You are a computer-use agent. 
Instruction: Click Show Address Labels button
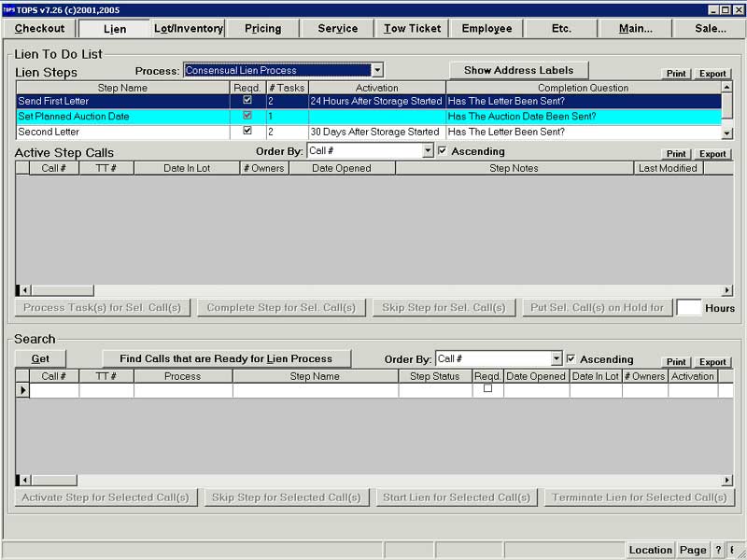(x=519, y=71)
